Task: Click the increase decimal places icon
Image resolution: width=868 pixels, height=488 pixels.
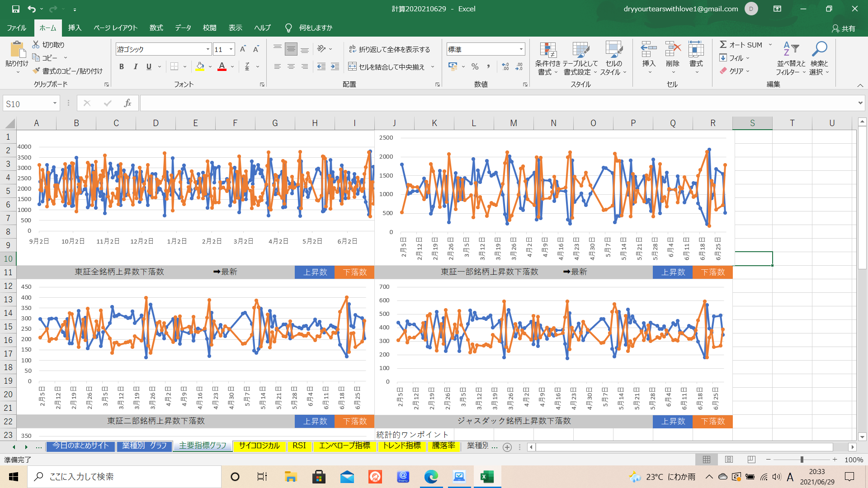Action: coord(505,66)
